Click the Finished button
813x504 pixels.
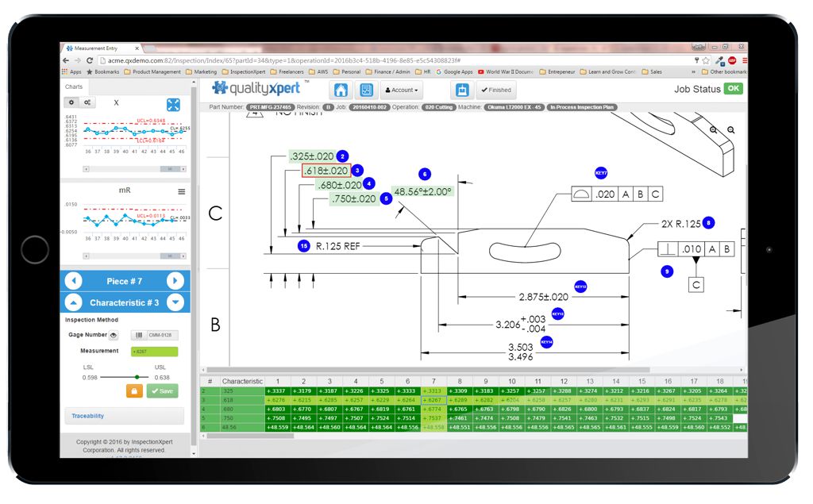click(x=495, y=90)
